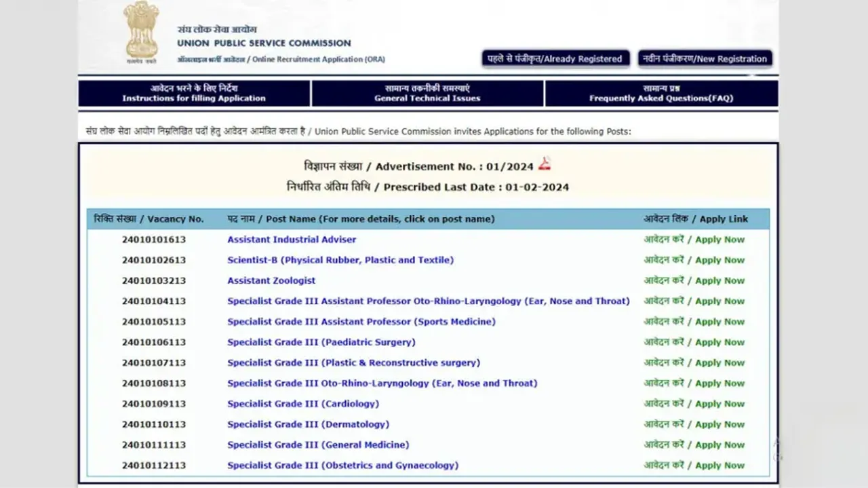Click the PDF icon beside Advertisement No.

click(x=545, y=164)
